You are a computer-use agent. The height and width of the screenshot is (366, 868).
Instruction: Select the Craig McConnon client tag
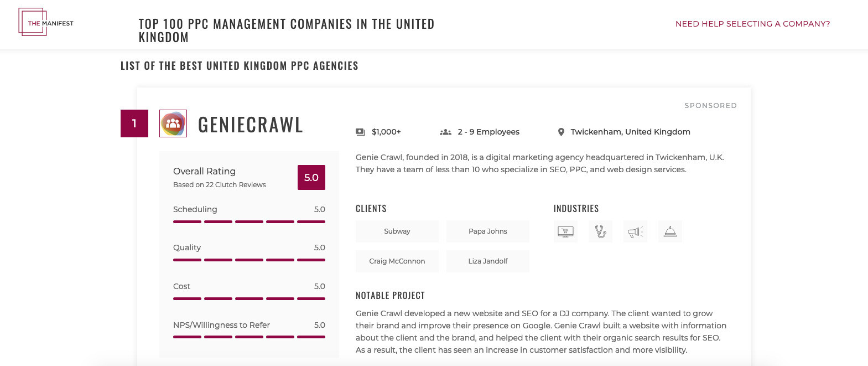pyautogui.click(x=397, y=261)
